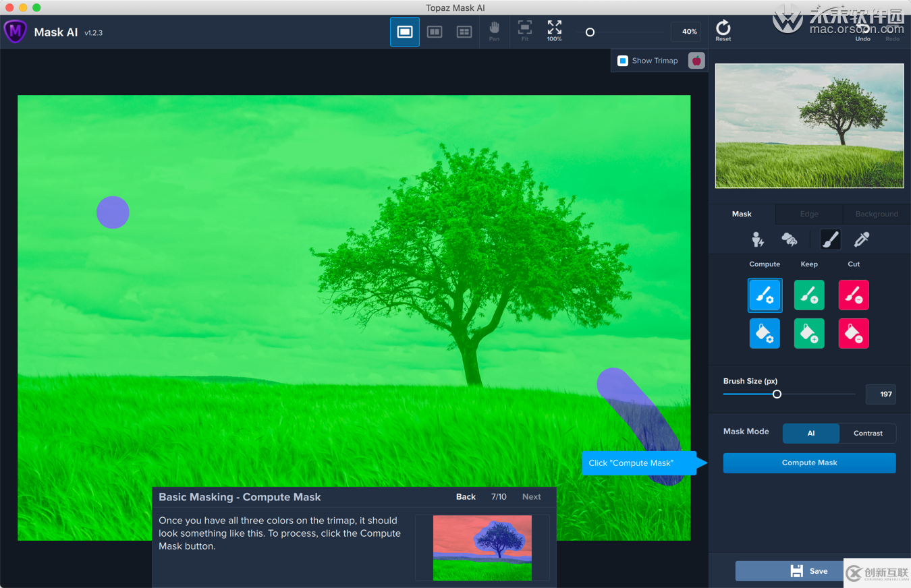This screenshot has height=588, width=911.
Task: Select the single image view mode
Action: 405,32
